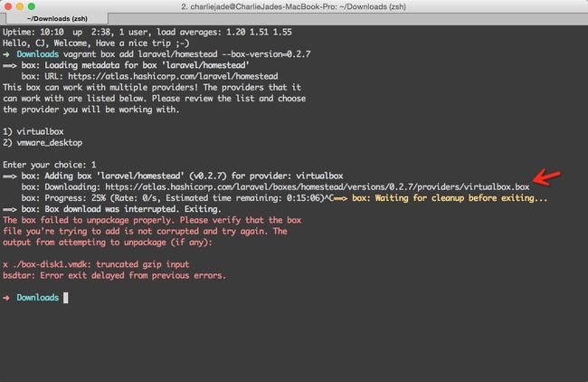588x382 pixels.
Task: Click the terminal cursor after last Downloads prompt
Action: click(66, 298)
